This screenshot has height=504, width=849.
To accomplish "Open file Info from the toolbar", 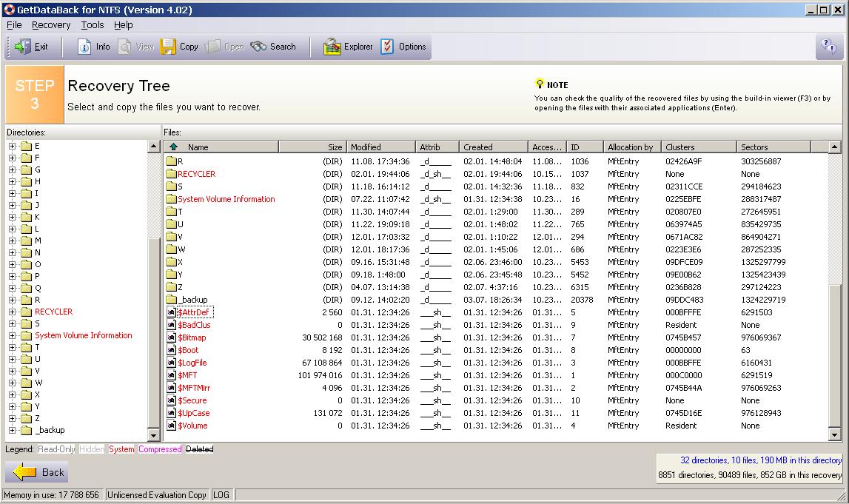I will point(94,47).
